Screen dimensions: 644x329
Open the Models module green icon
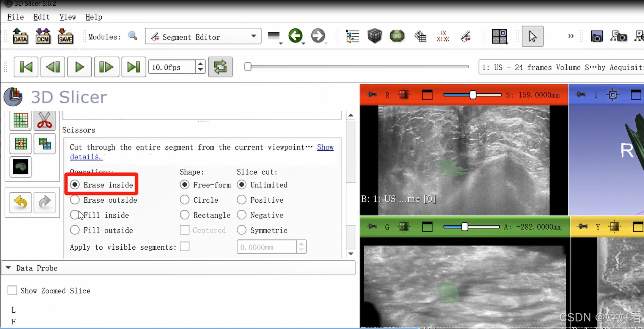tap(397, 36)
